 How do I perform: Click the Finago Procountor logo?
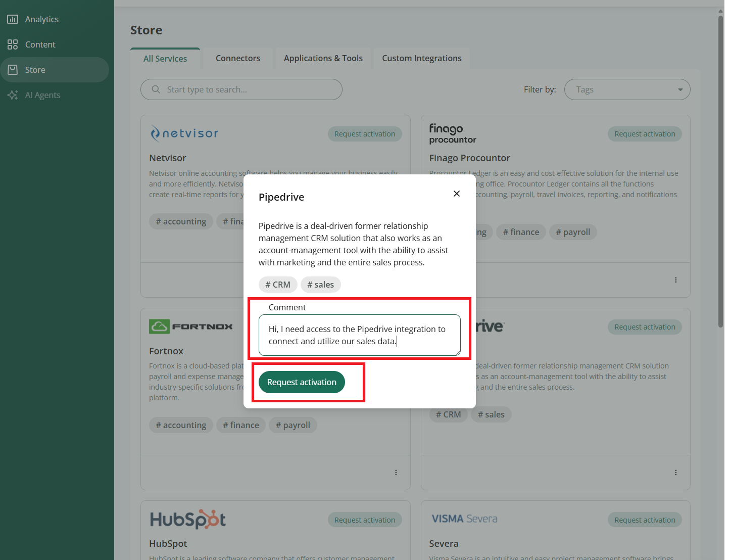[x=453, y=133]
